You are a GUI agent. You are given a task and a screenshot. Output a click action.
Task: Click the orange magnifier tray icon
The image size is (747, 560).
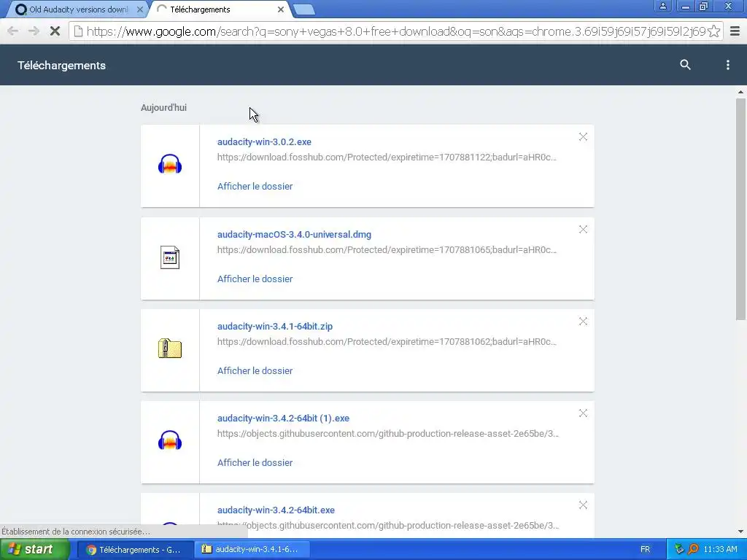(x=693, y=549)
